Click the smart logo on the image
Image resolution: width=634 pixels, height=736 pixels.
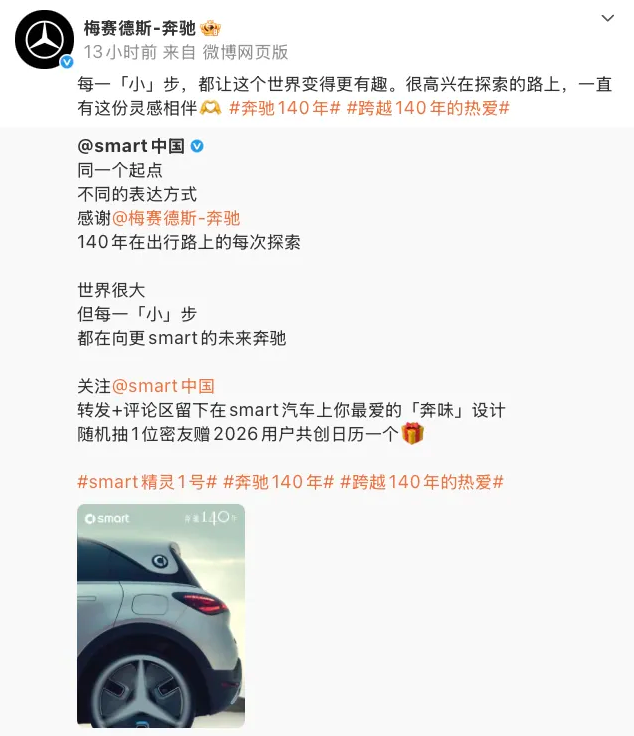[107, 519]
